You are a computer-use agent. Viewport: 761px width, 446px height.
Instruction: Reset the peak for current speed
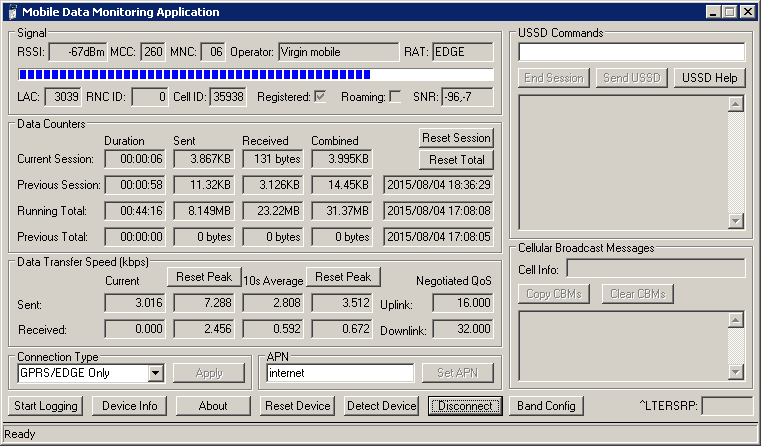point(204,277)
